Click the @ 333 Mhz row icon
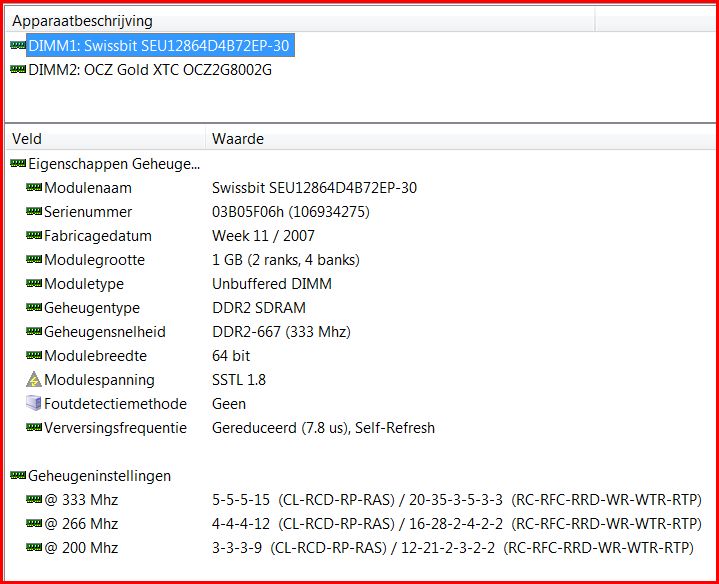Screen dimensions: 719x584 click(34, 499)
